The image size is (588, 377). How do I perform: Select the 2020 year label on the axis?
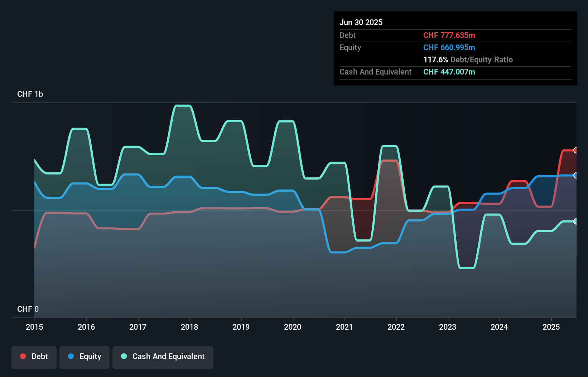(x=293, y=327)
